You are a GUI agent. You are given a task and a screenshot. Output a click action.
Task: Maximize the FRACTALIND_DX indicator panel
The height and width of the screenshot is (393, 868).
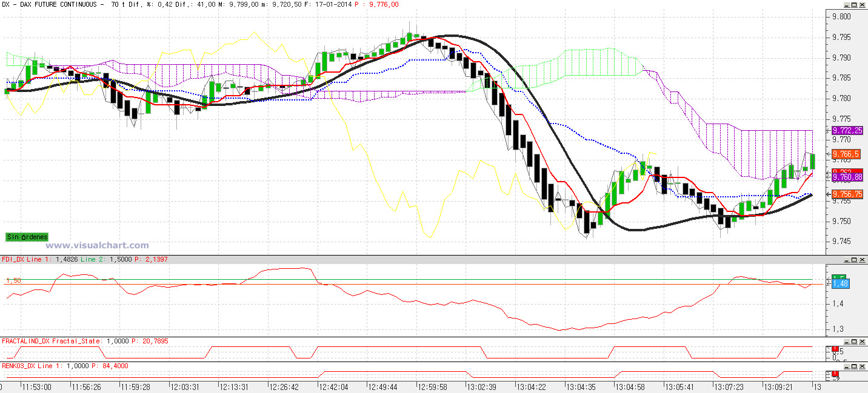point(854,342)
